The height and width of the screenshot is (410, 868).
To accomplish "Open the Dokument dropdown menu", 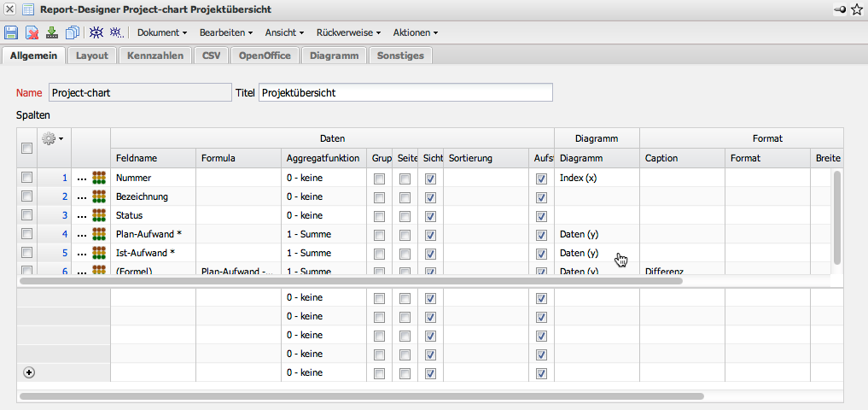I will (x=162, y=32).
